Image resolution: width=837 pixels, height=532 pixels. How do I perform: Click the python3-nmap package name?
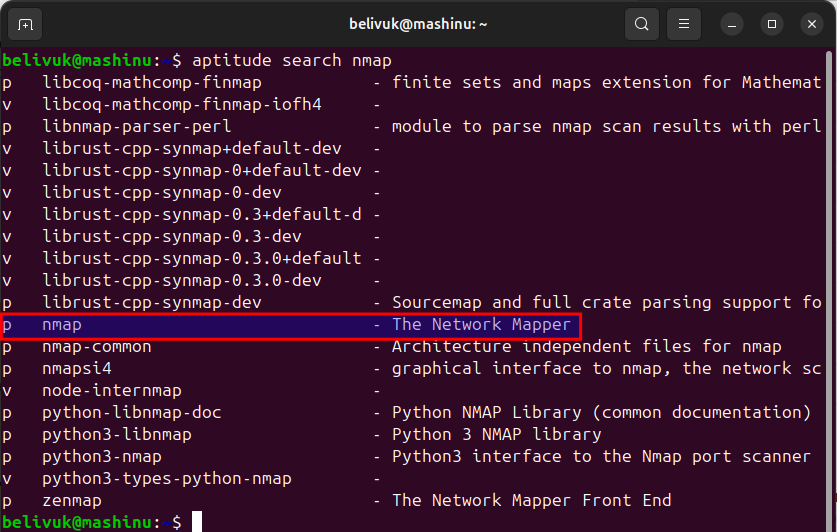(101, 457)
